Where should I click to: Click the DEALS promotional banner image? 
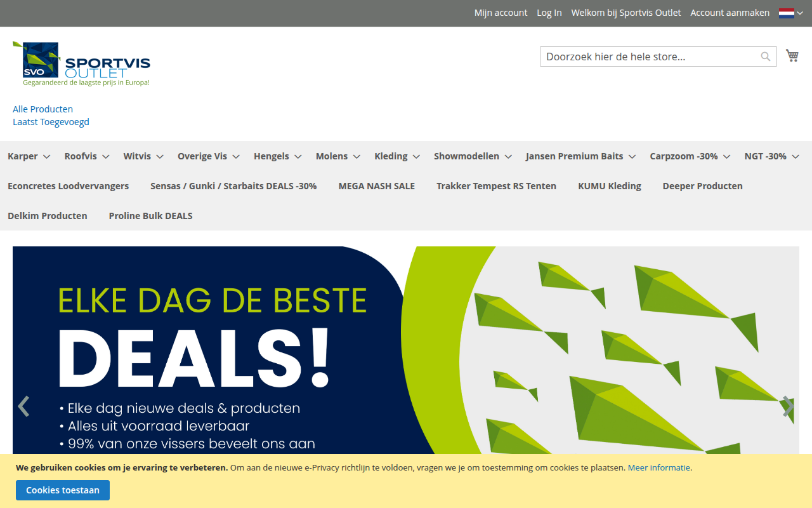coord(406,350)
